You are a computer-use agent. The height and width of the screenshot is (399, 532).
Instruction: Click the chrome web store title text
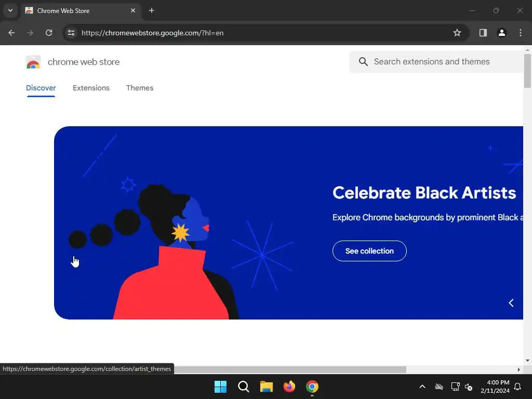point(84,62)
